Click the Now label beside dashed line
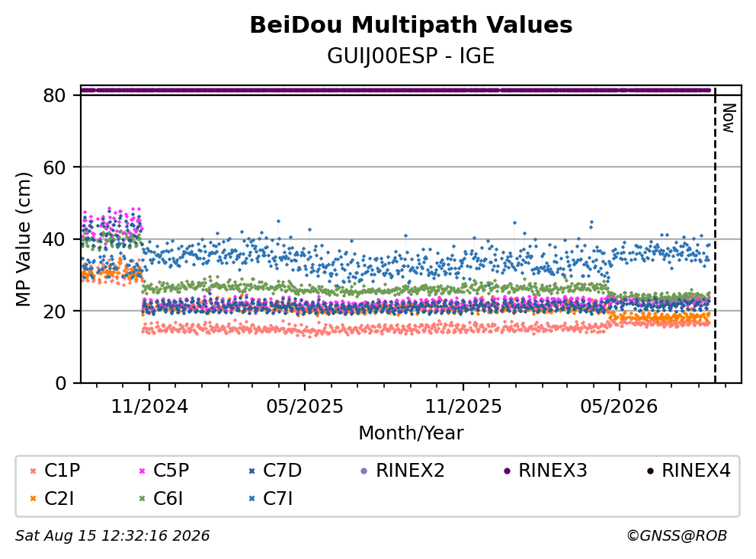 tap(729, 118)
